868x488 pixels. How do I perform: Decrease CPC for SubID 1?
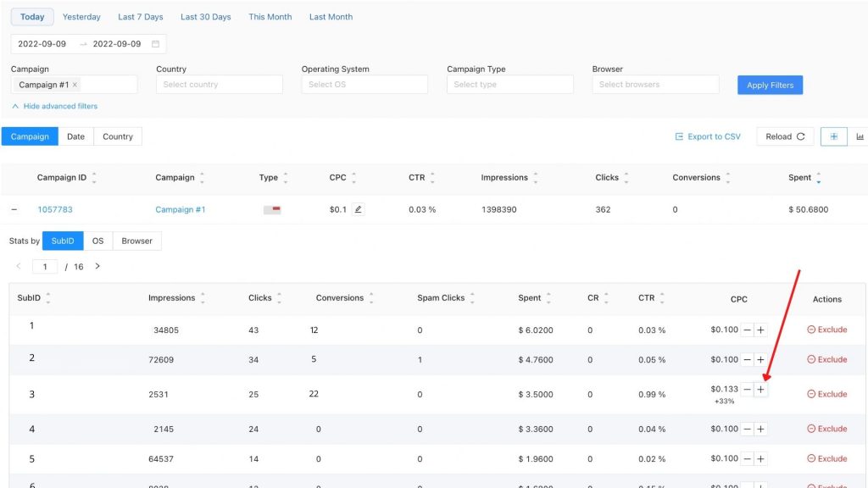[x=747, y=330]
